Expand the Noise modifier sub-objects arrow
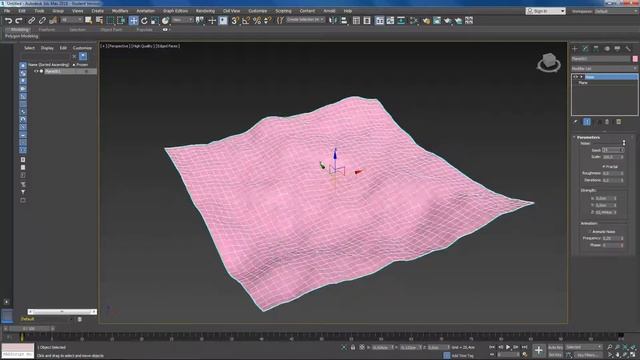This screenshot has width=640, height=360. [x=582, y=77]
